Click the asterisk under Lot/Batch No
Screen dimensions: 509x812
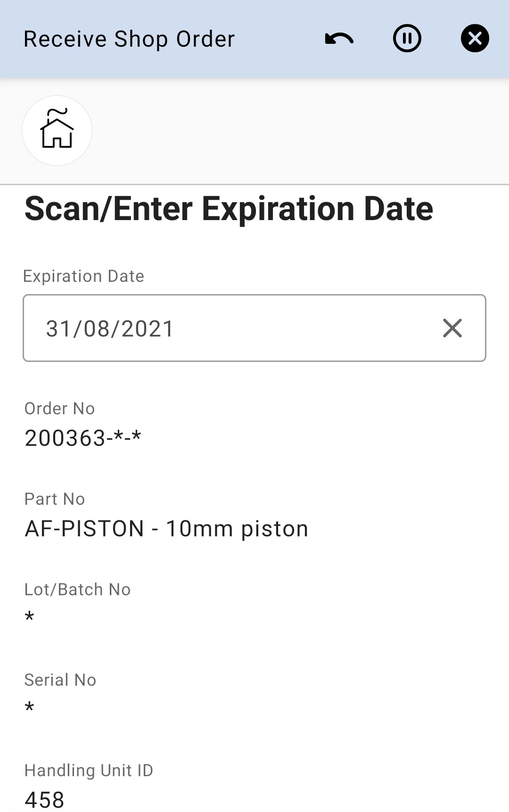30,617
